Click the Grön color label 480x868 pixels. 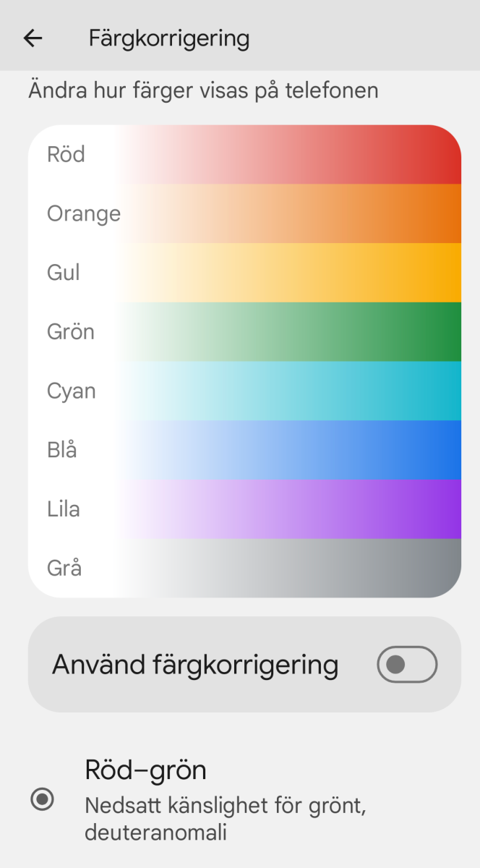(71, 332)
